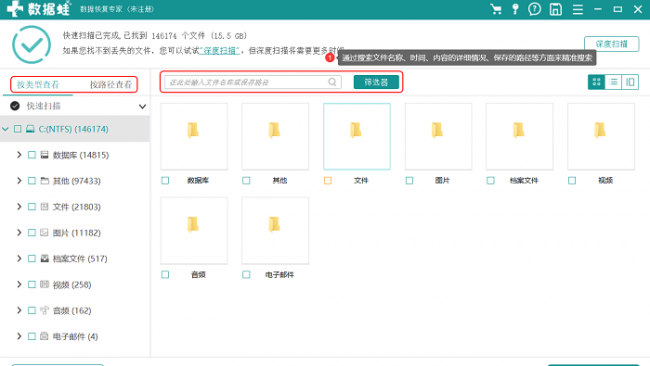This screenshot has height=366, width=650.
Task: Expand the 其他 (97433) tree node
Action: [19, 181]
